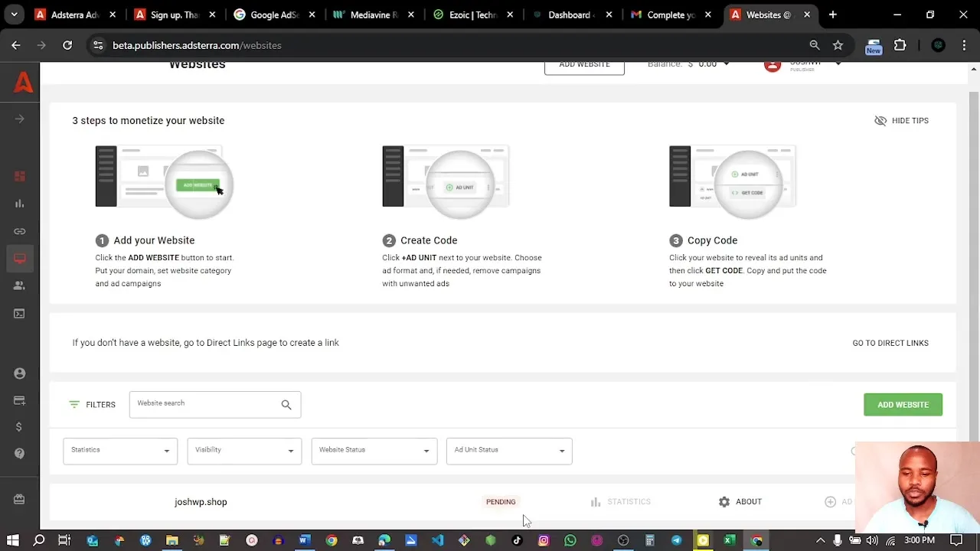Hide tips using the crossed-eye toggle
The height and width of the screenshot is (551, 980).
[x=880, y=121]
